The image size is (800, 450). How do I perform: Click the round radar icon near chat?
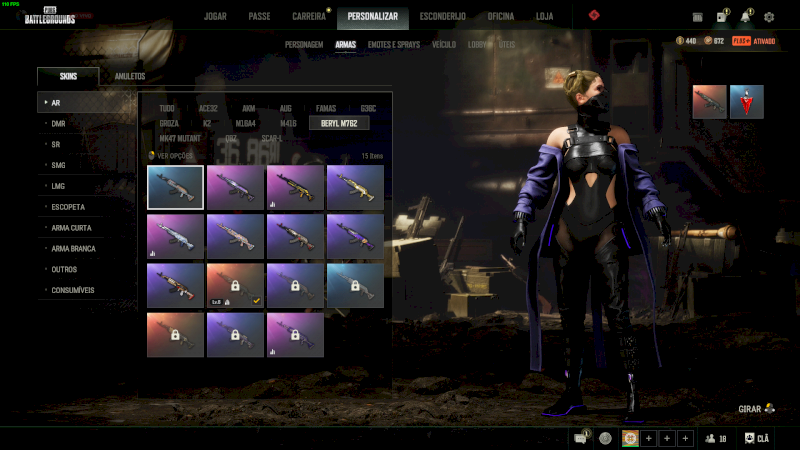tap(605, 438)
